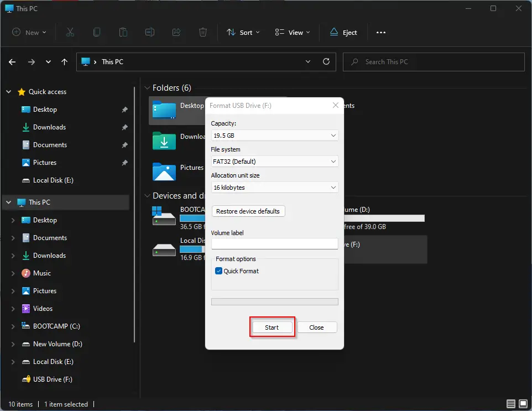
Task: Click the Copy icon in toolbar
Action: 97,32
